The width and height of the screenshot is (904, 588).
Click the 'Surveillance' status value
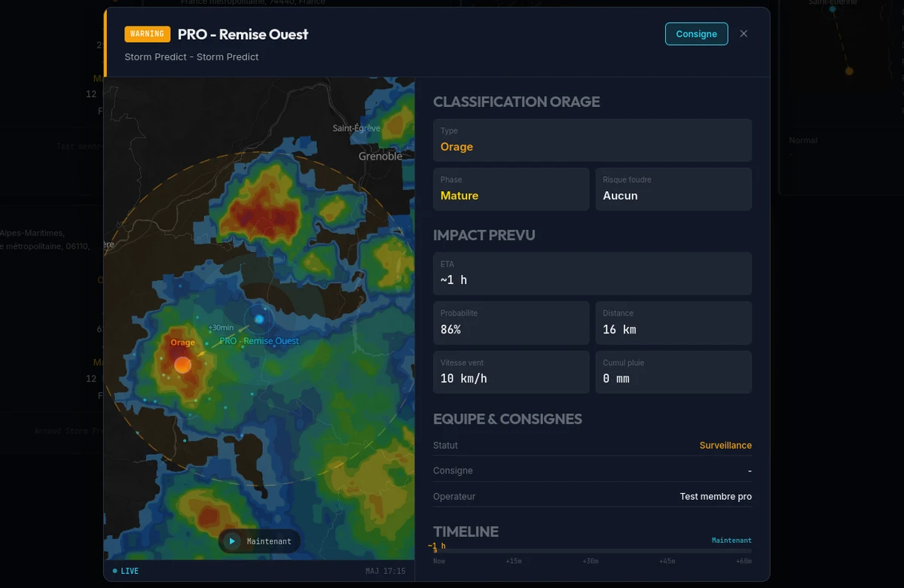tap(725, 446)
